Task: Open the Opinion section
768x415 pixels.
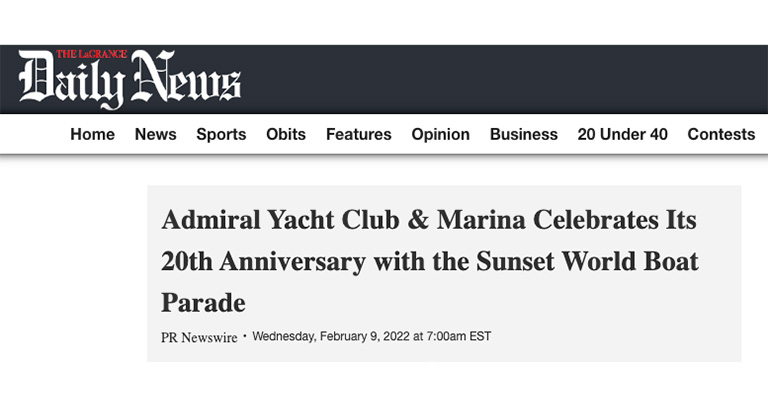Action: pos(440,134)
